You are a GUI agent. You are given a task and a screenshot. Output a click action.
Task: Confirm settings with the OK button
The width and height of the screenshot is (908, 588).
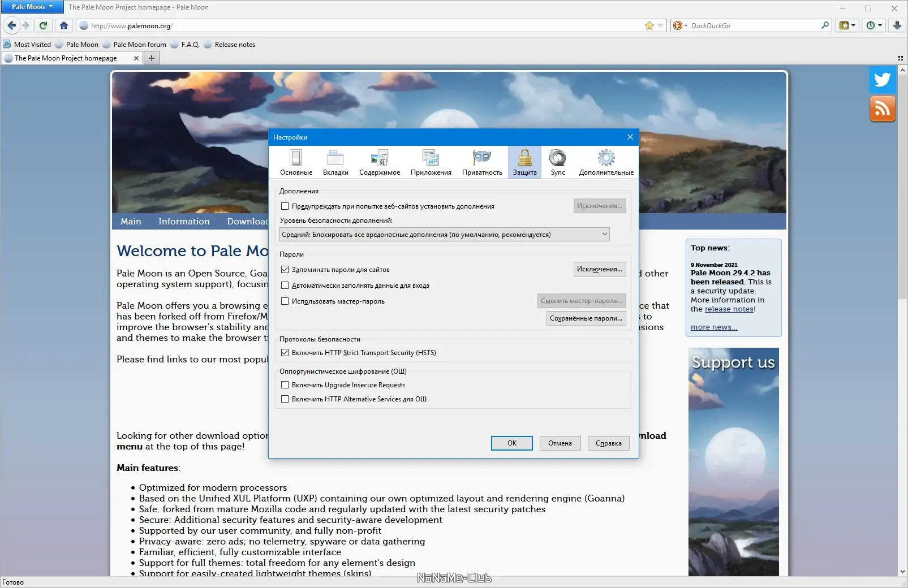(x=512, y=443)
